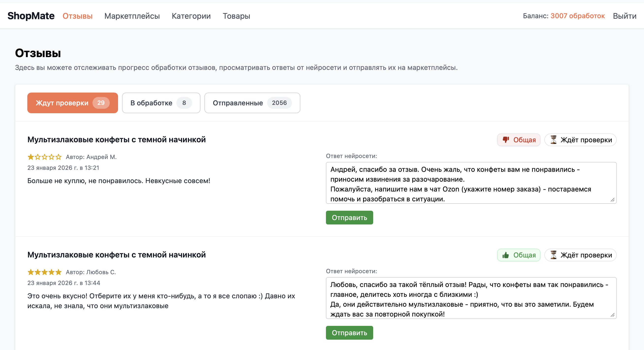Open the 'Отправленные' tab
Screen dimensions: 644x350
point(252,103)
